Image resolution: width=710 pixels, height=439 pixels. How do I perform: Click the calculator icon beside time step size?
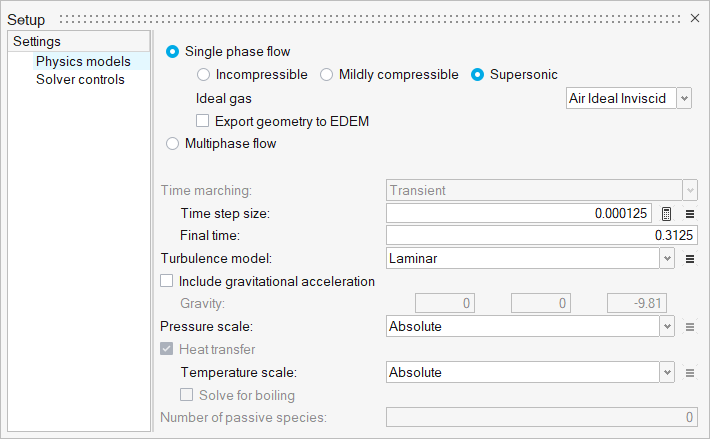click(667, 213)
